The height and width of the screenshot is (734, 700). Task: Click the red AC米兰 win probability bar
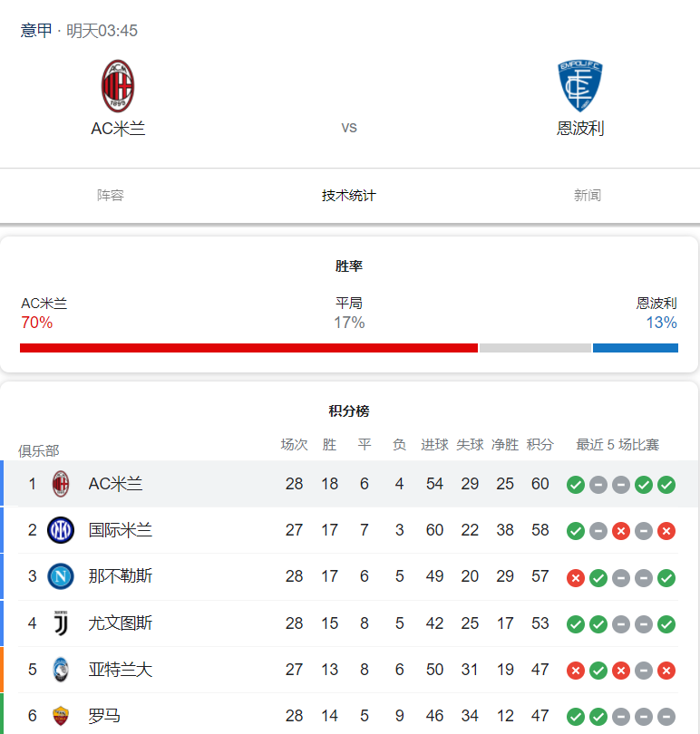(248, 348)
